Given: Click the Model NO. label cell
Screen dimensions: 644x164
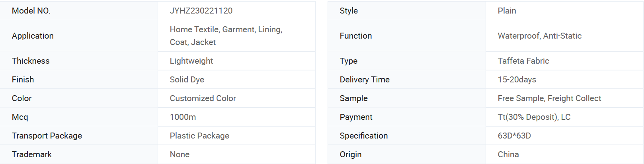Looking at the screenshot, I should click(79, 11).
